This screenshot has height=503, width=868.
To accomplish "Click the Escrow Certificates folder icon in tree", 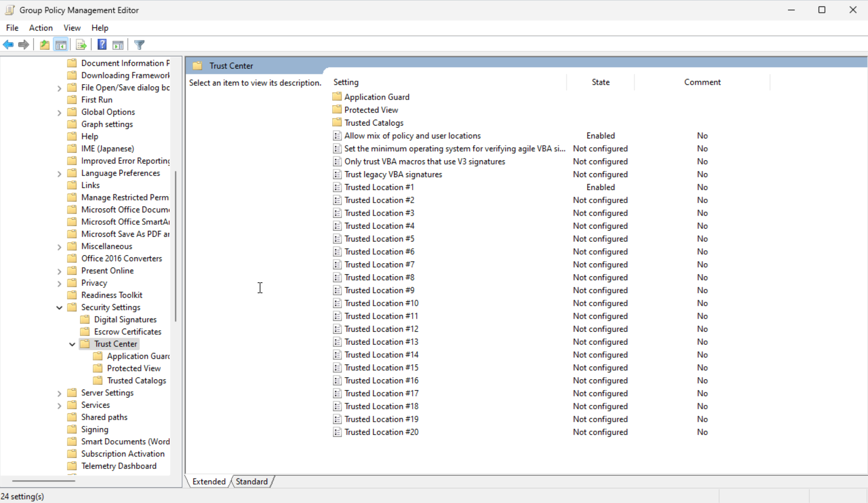I will pos(85,332).
